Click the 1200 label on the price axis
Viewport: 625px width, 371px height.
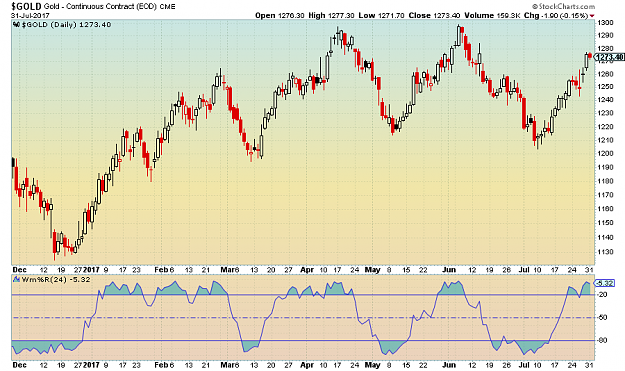pos(605,153)
